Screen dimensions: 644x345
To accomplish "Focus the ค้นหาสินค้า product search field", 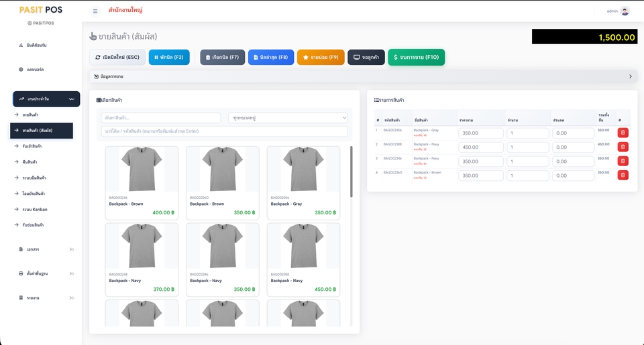I will [x=160, y=118].
